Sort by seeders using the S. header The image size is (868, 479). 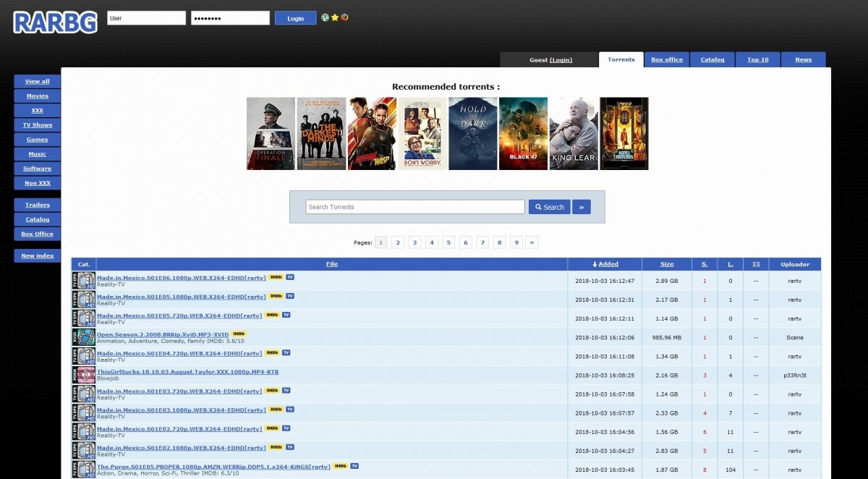705,264
